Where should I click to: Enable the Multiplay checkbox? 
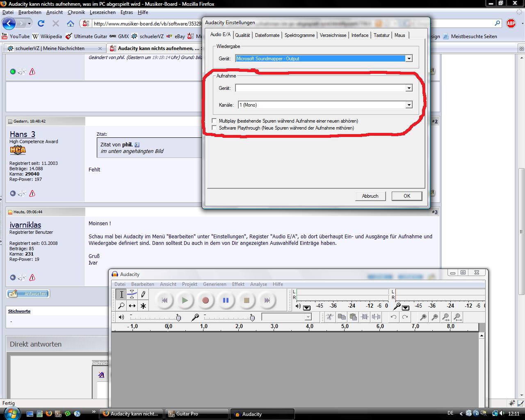tap(214, 121)
